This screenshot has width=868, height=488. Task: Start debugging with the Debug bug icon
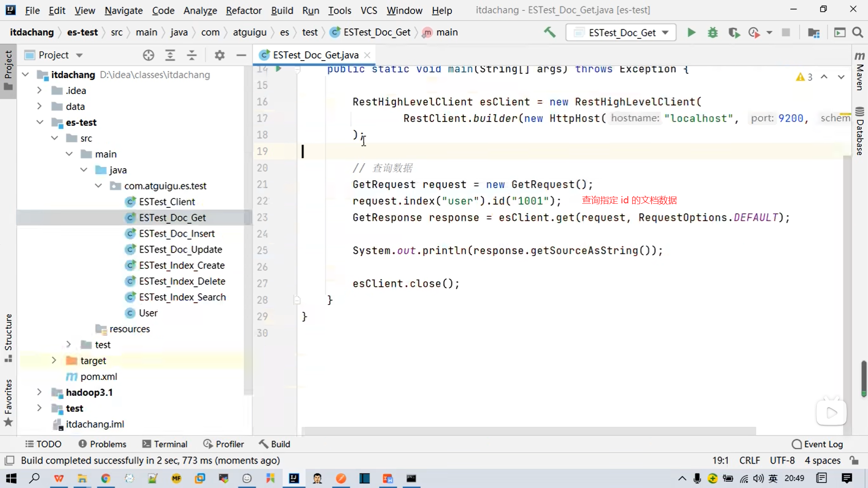[712, 33]
